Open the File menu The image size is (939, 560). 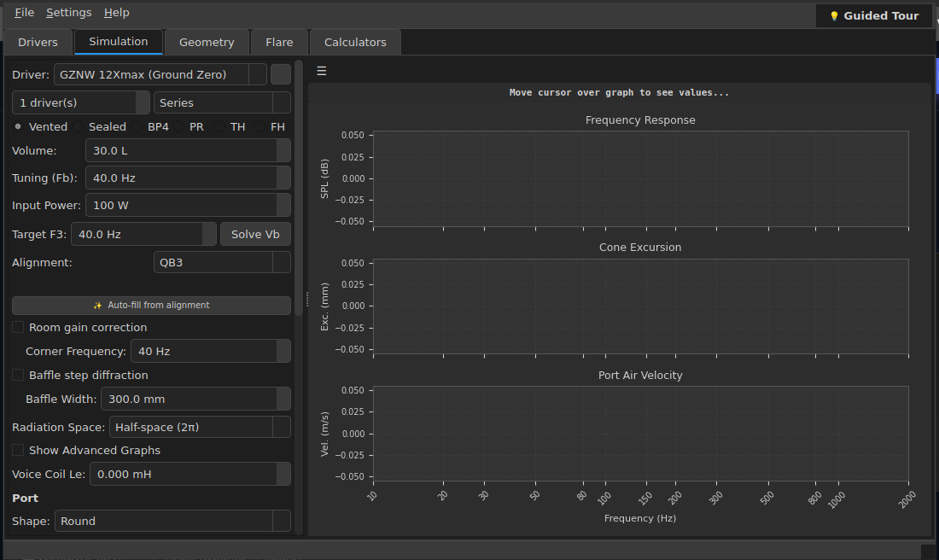tap(24, 13)
